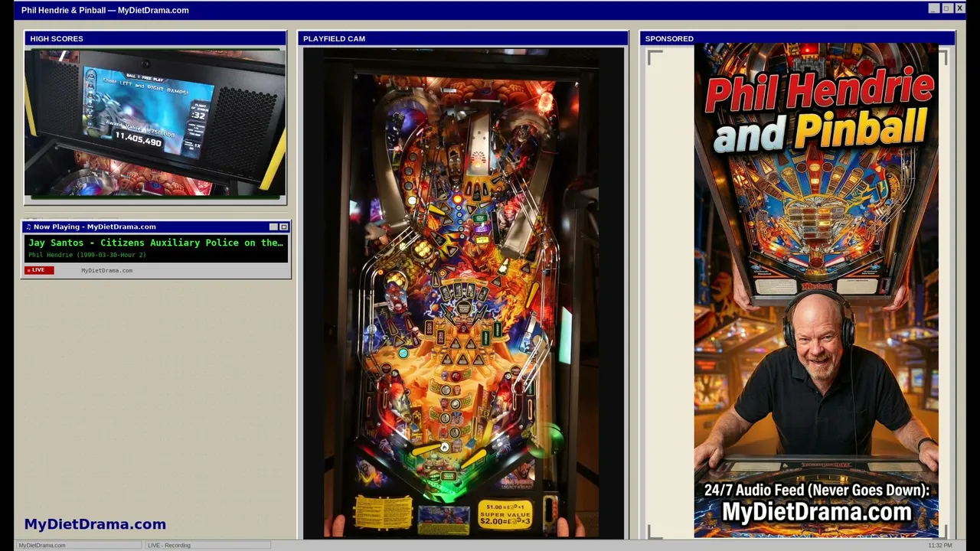The height and width of the screenshot is (551, 980).
Task: Open the sponsored Phil Hendrie and Pinball ad
Action: 816,291
